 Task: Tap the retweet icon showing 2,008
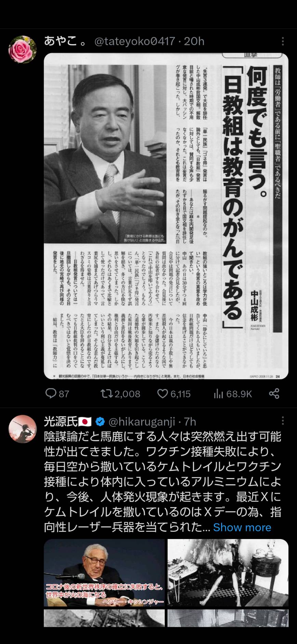(107, 394)
